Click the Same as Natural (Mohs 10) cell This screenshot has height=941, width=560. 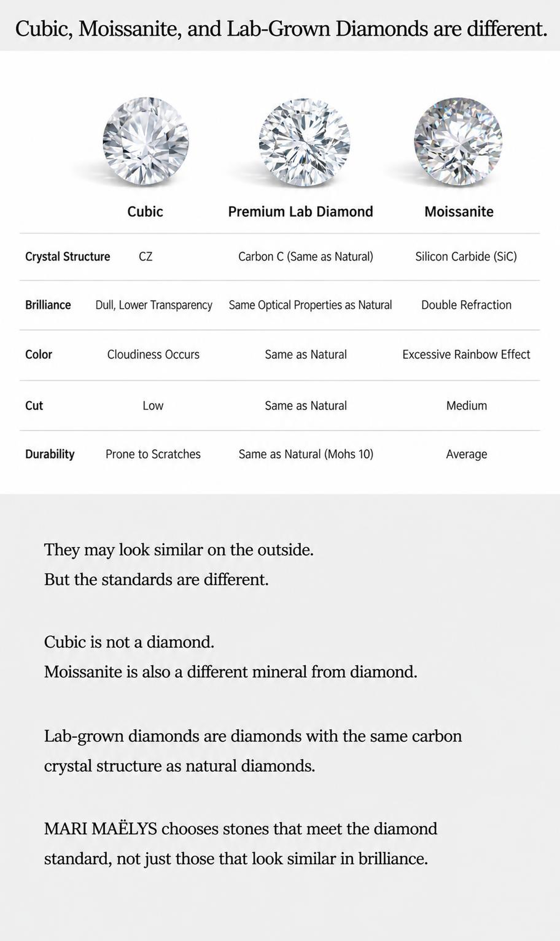coord(306,454)
